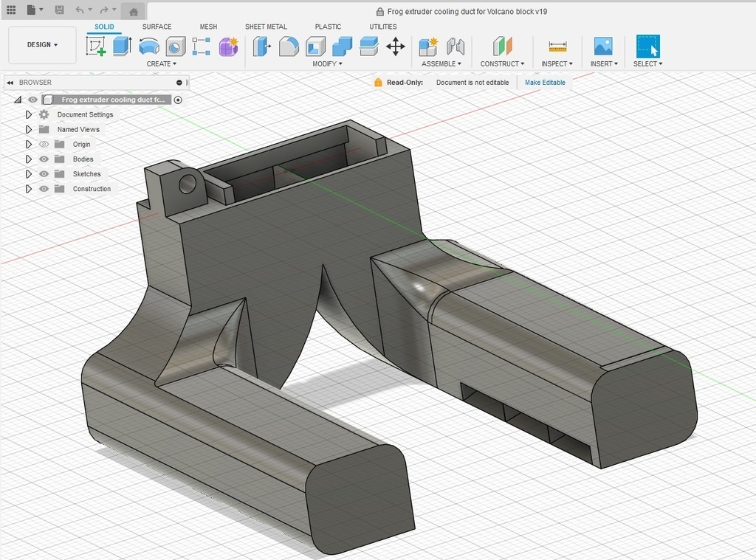Click the Joint tool icon
The image size is (756, 560).
[456, 46]
